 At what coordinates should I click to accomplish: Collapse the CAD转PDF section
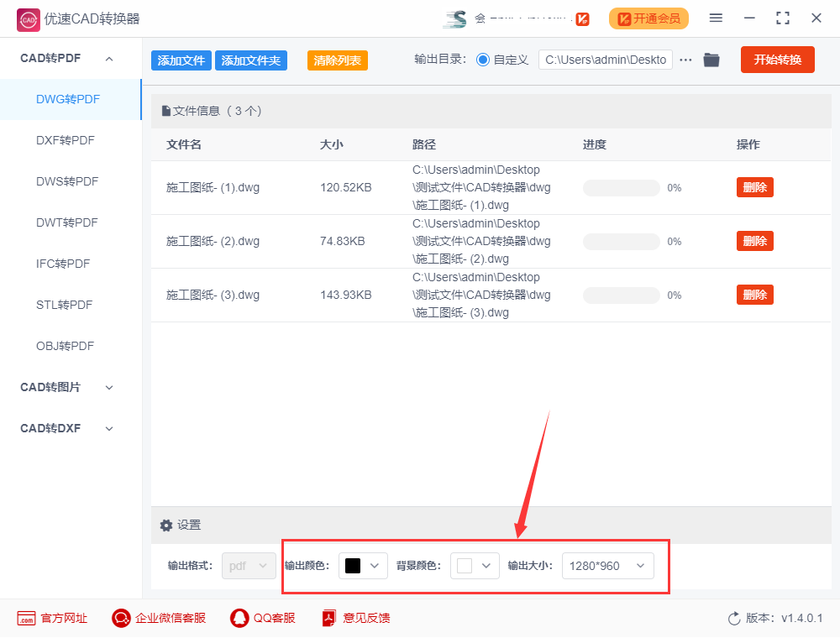[x=109, y=59]
